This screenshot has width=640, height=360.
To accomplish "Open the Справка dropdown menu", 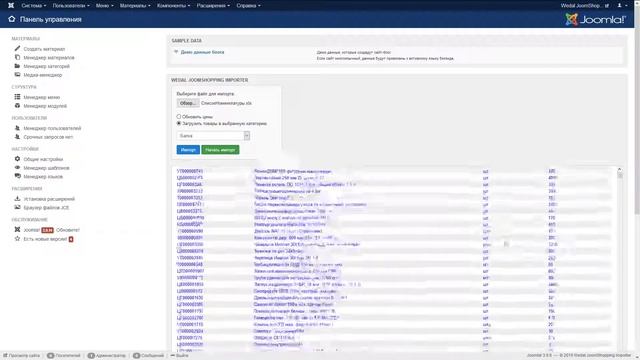I will pos(248,6).
